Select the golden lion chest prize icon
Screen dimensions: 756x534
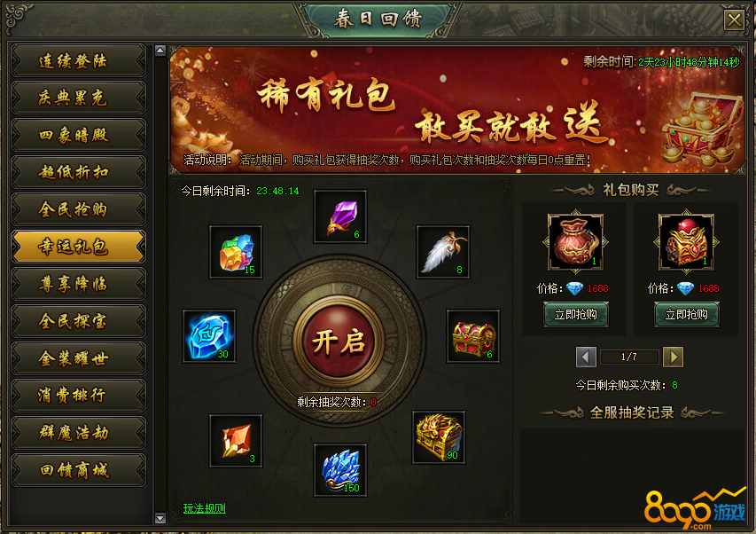click(x=439, y=437)
